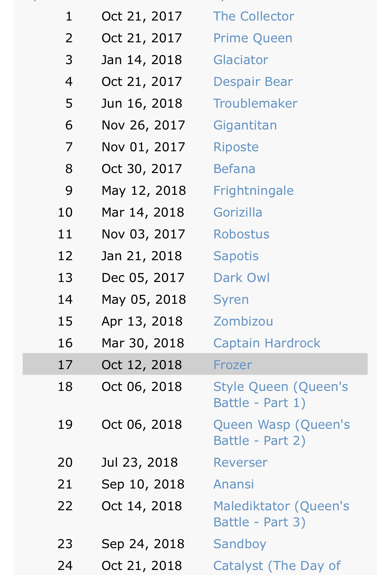Open the highlighted Frozer link
Screen dimensions: 392x575
(x=233, y=365)
